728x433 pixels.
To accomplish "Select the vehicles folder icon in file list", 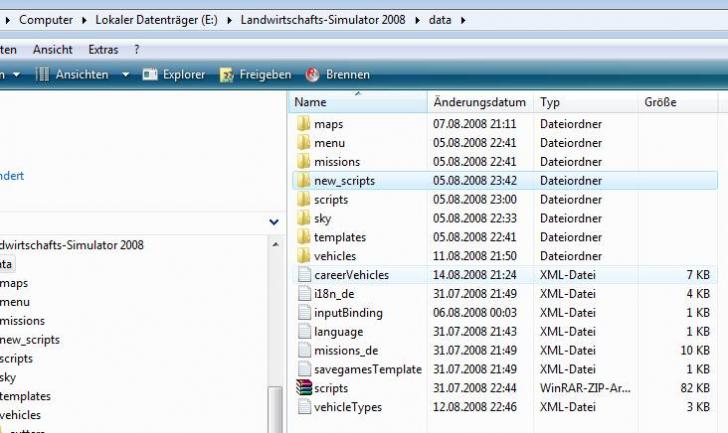I will (x=304, y=256).
